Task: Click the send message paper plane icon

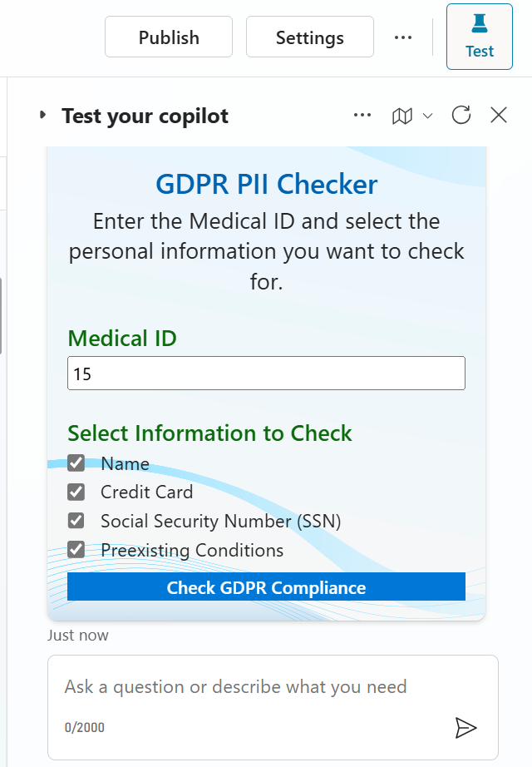Action: (467, 727)
